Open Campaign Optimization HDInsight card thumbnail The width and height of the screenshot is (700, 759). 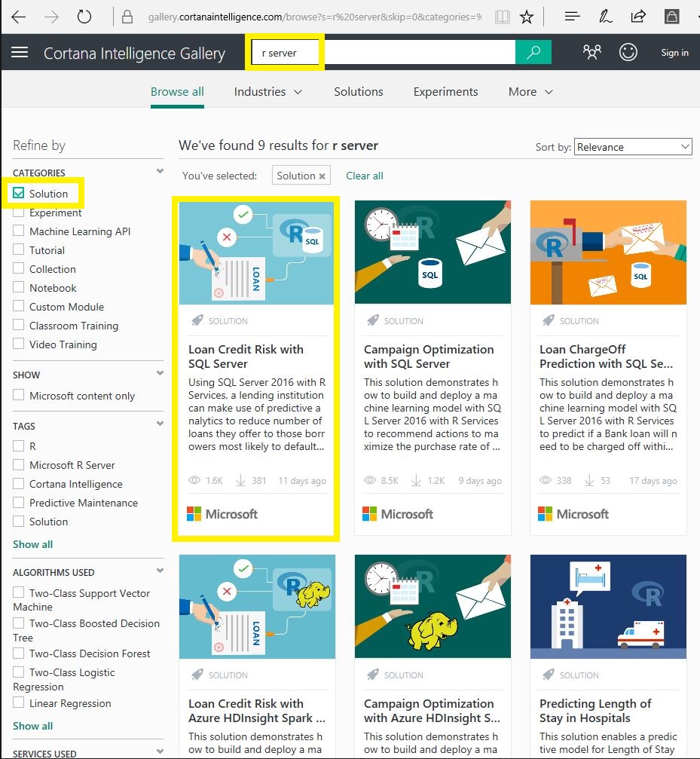(433, 607)
